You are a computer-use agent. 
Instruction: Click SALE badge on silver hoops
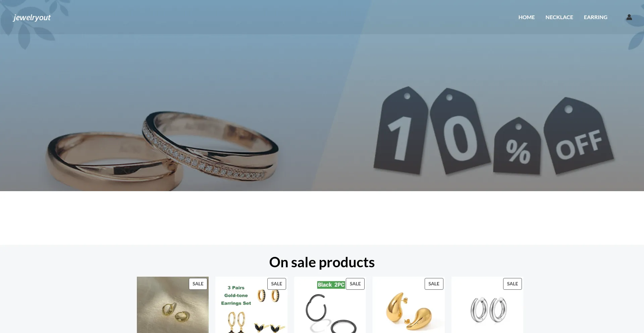point(512,284)
